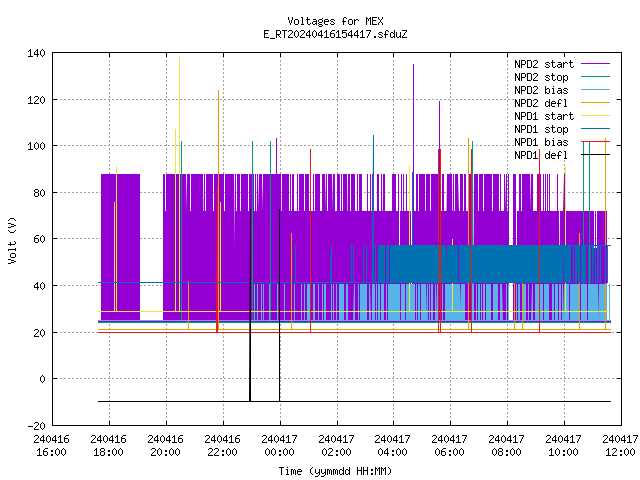The image size is (640, 480).
Task: Click the green NPD2 stop legend line
Action: [x=595, y=77]
